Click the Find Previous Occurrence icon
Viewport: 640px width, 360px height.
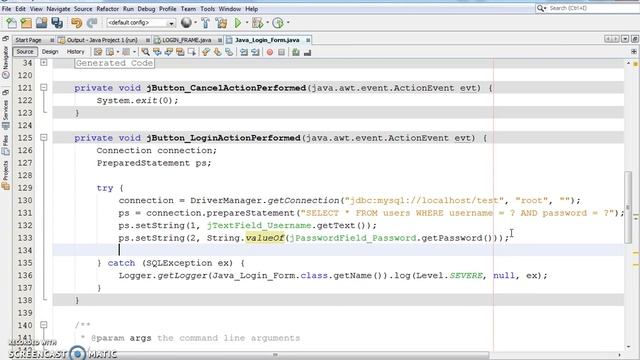point(157,52)
